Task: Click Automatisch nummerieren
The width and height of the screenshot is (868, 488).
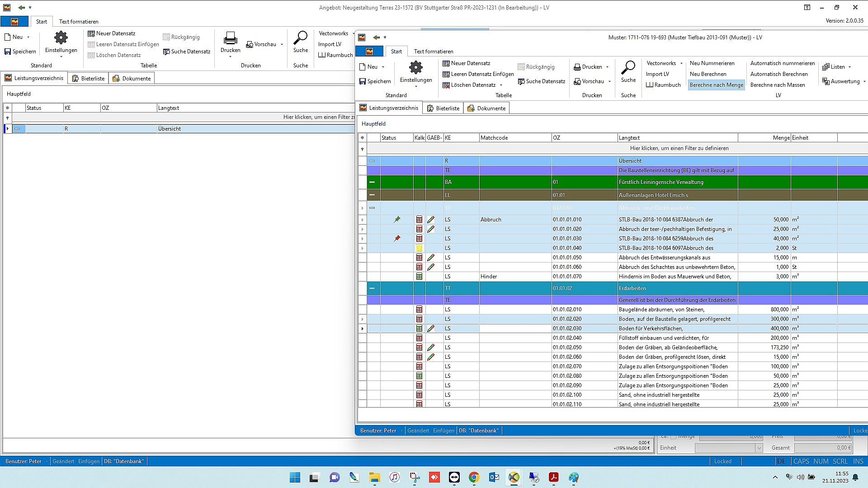Action: point(783,63)
